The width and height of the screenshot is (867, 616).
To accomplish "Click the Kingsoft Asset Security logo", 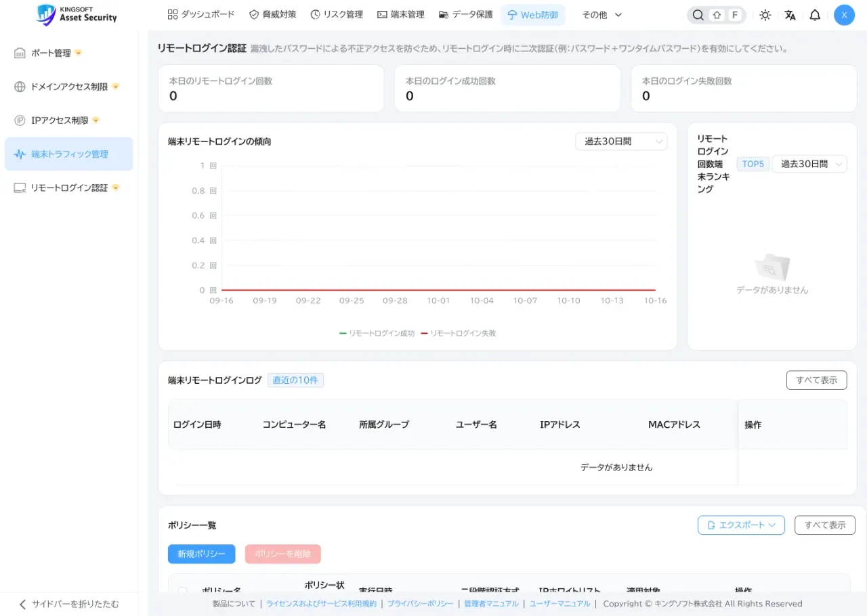I will (x=77, y=14).
